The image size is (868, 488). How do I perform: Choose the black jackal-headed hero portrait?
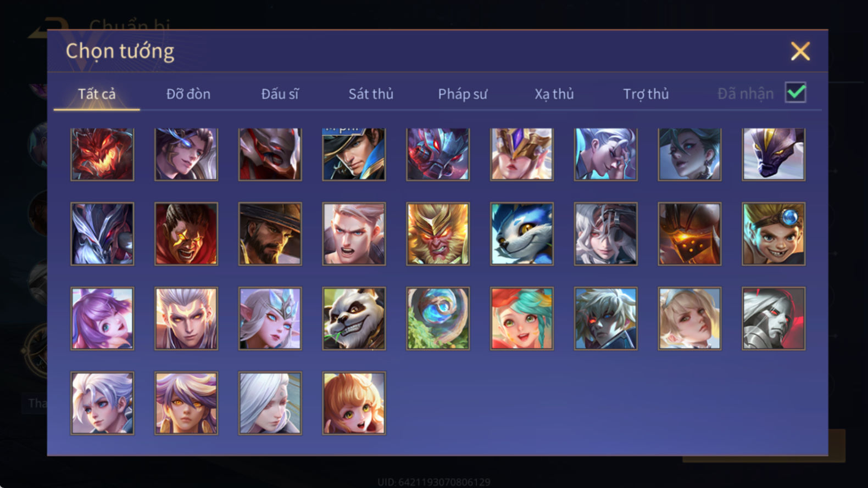(774, 154)
